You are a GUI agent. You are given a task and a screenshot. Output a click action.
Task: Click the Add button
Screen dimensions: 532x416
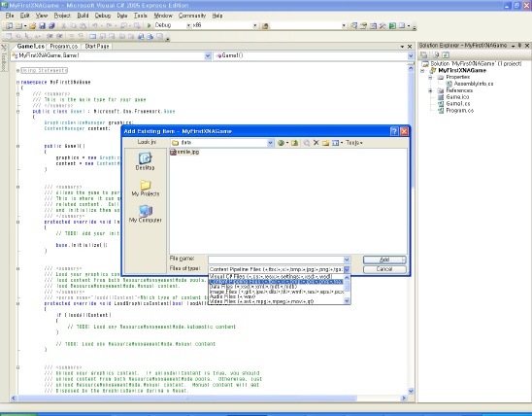(384, 260)
